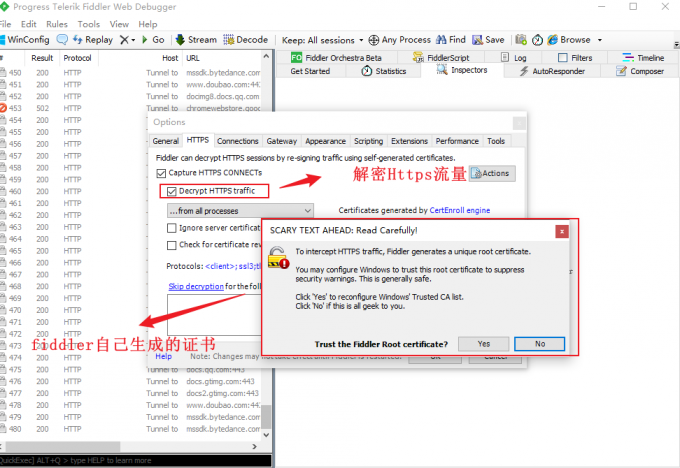Select Connections tab in Options dialog
Screen dimensions: 680x468
238,141
